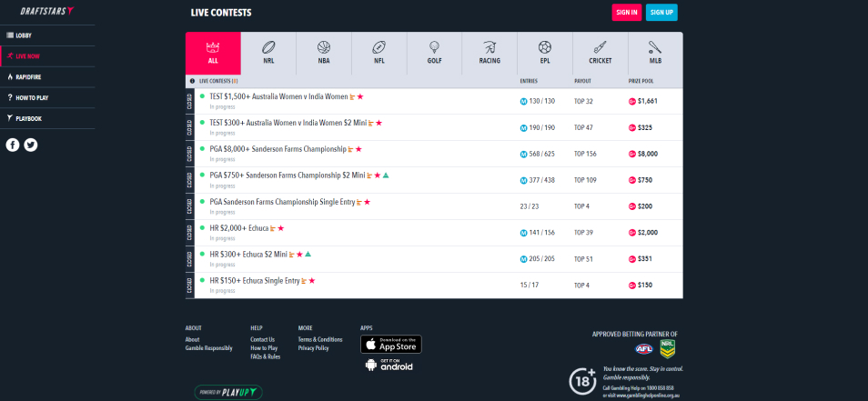This screenshot has width=868, height=401.
Task: Switch to the EPL tab
Action: [545, 53]
